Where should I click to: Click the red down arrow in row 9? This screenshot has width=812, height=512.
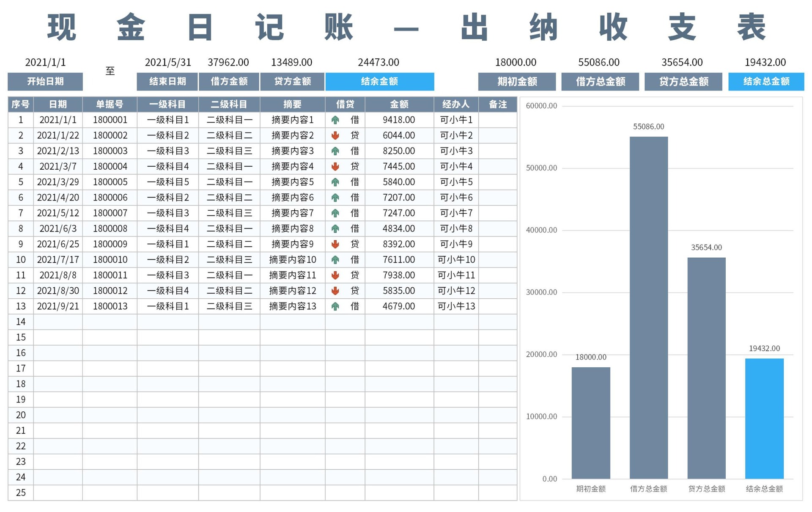pyautogui.click(x=335, y=244)
